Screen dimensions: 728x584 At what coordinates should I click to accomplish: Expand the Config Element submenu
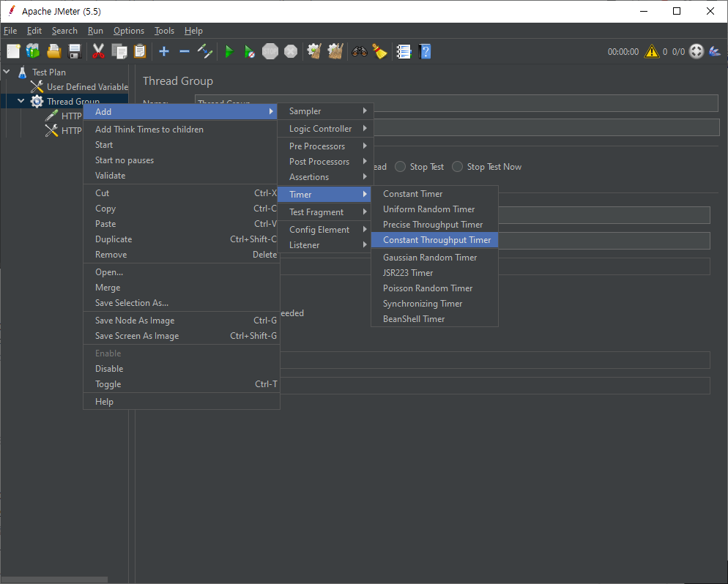tap(325, 230)
